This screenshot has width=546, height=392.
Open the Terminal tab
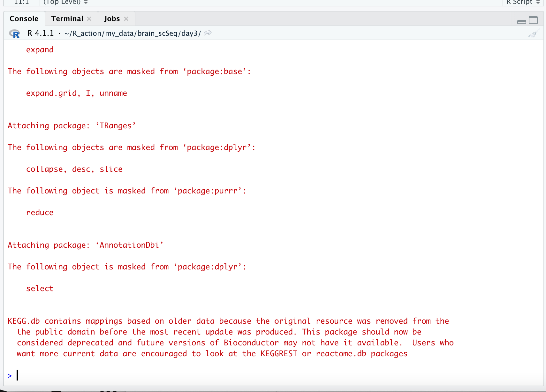pos(67,19)
